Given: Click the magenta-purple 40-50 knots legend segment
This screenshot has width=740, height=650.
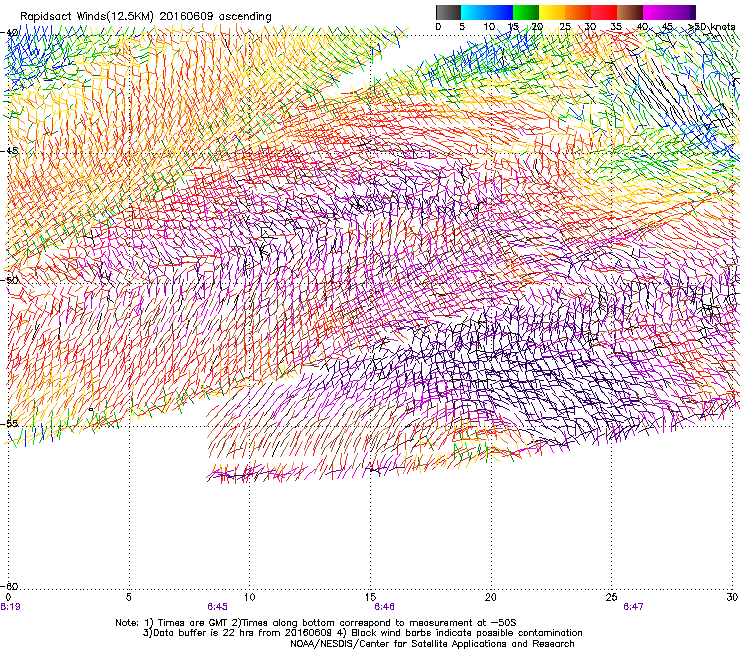Looking at the screenshot, I should tap(667, 12).
